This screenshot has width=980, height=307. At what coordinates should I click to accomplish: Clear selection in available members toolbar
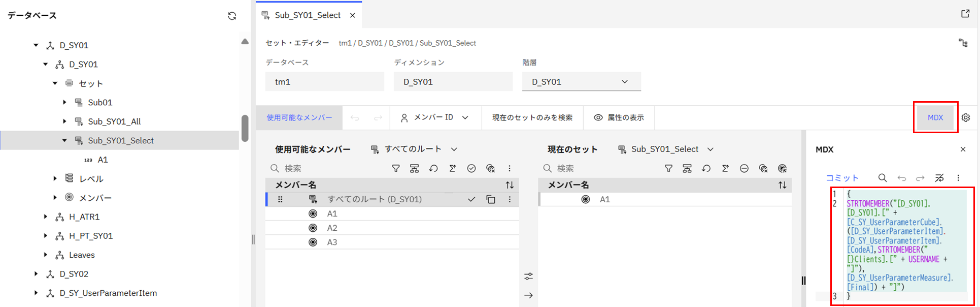tap(490, 168)
